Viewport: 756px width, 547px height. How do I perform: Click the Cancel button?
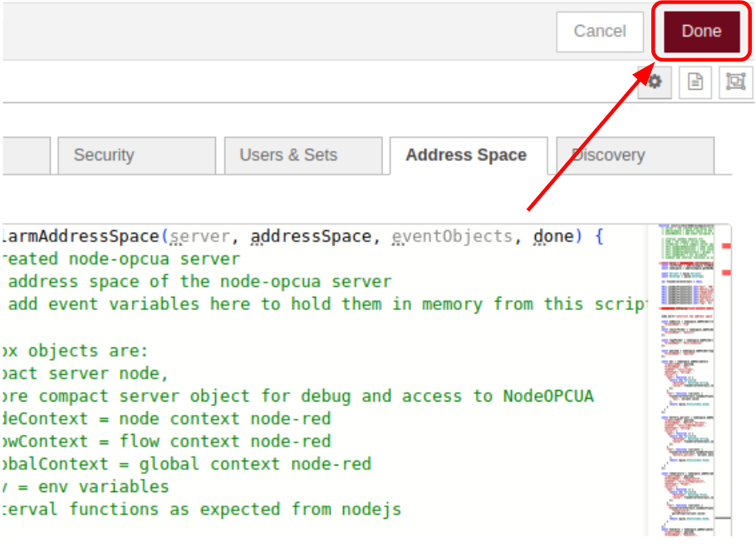click(x=599, y=32)
